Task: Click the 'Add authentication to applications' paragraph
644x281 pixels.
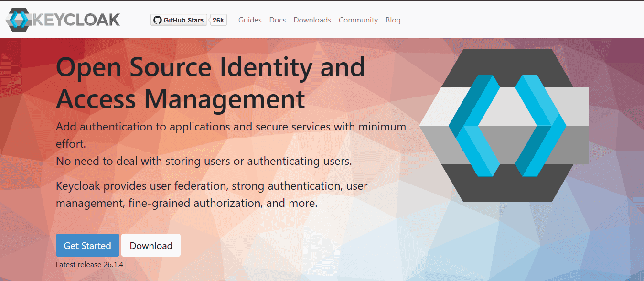Action: [x=231, y=135]
